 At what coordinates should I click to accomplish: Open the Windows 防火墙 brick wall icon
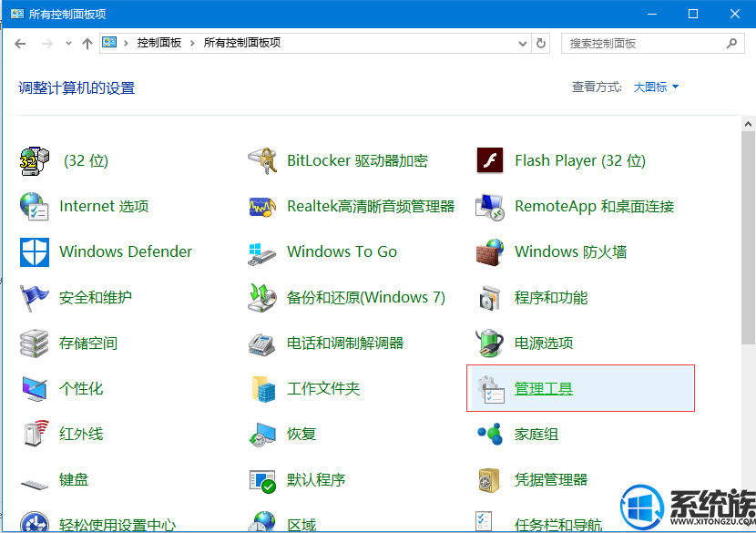point(490,251)
